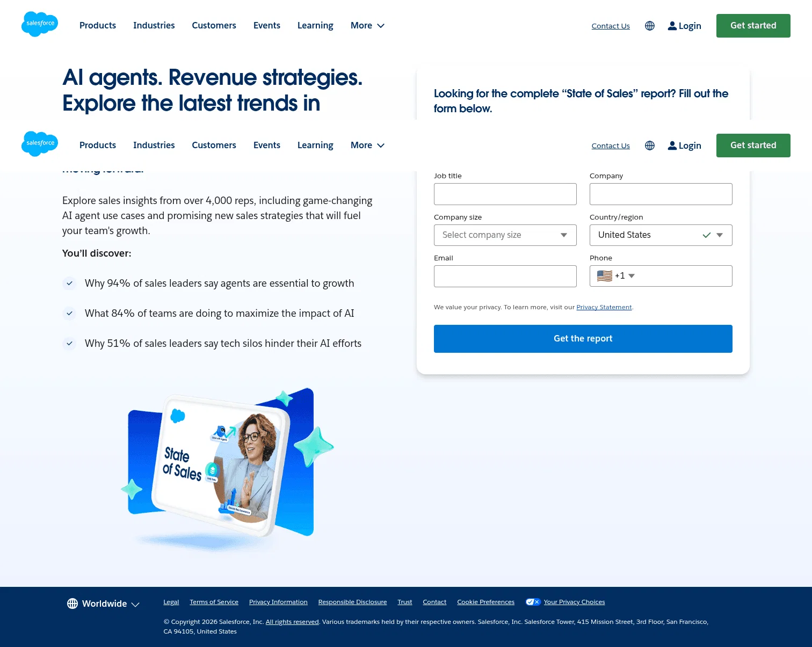The image size is (812, 647).
Task: Expand the Worldwide region chevron in the footer
Action: pyautogui.click(x=135, y=605)
